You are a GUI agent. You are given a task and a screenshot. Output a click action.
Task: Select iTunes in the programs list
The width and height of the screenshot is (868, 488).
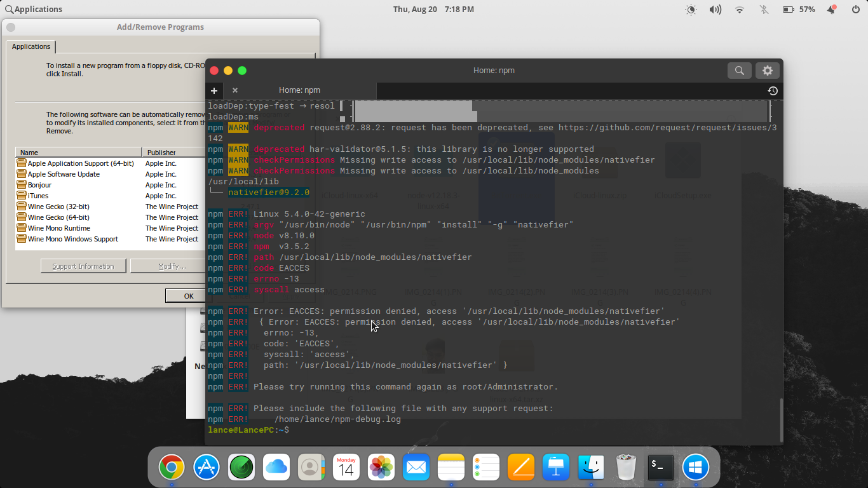tap(38, 196)
